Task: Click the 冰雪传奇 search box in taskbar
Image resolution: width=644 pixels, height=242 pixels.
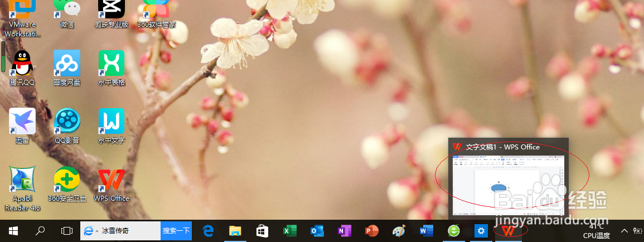Action: point(120,231)
